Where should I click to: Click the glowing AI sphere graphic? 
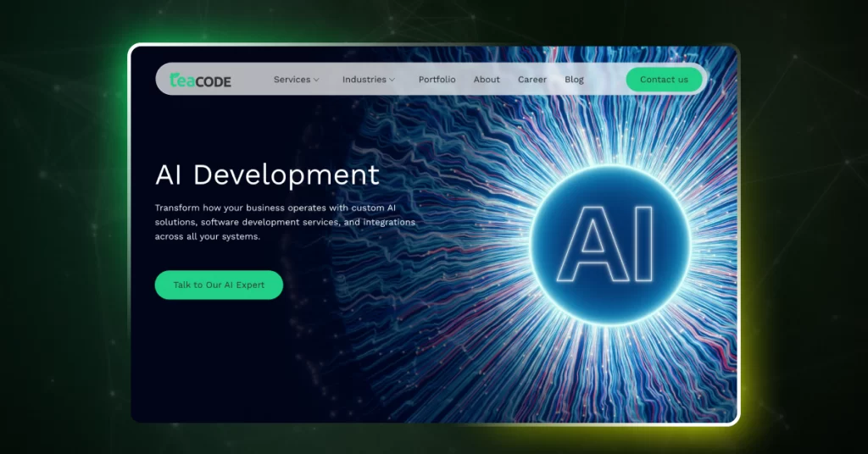[x=610, y=245]
